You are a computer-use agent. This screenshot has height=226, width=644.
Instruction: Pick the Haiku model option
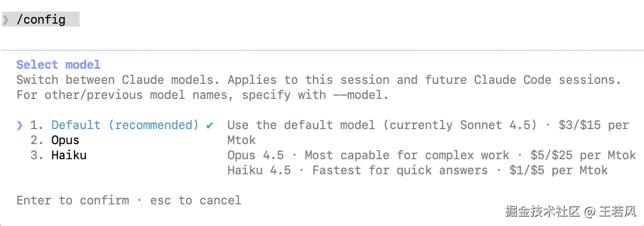coord(69,155)
